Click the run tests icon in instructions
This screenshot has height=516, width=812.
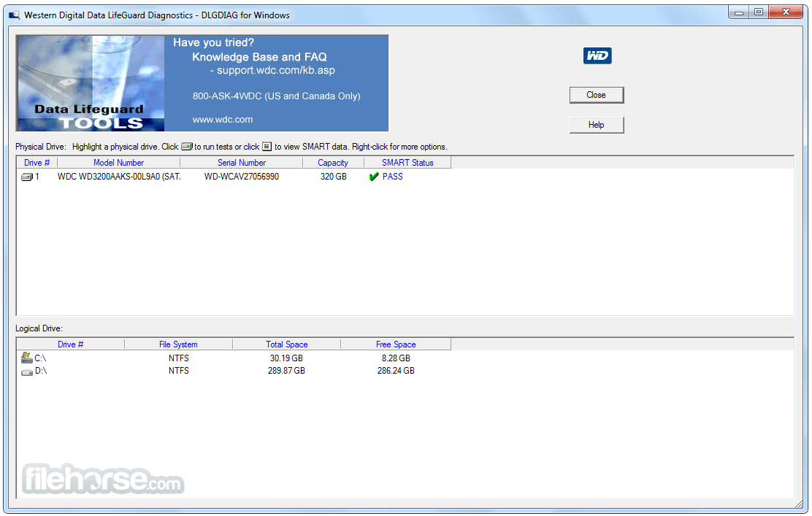coord(186,147)
